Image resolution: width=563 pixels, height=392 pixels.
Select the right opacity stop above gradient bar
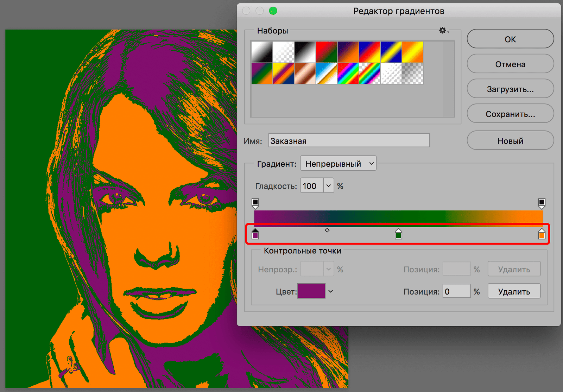pos(542,203)
